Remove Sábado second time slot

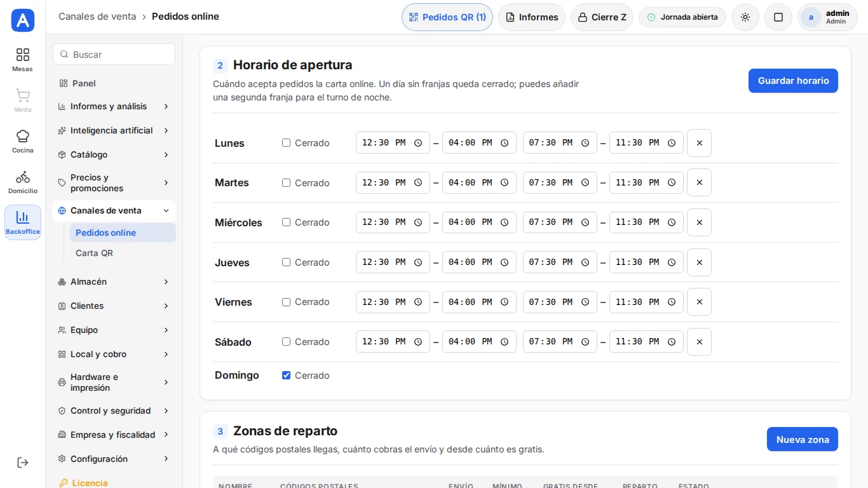[699, 342]
